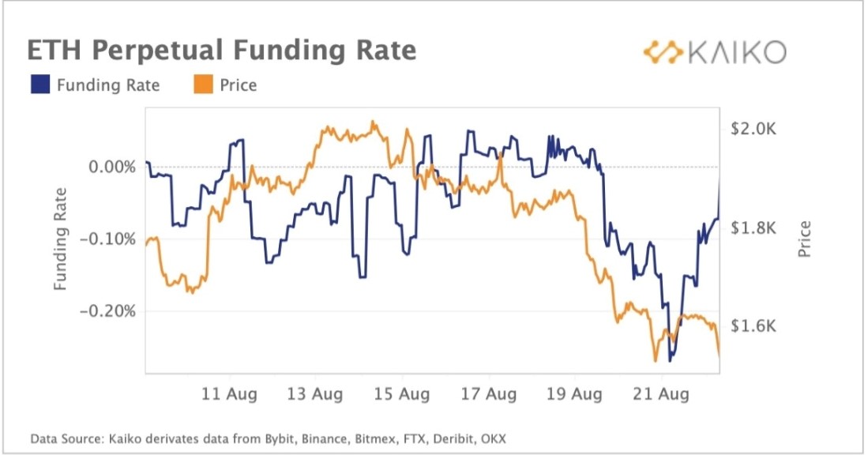Click the orange Price legend swatch
The width and height of the screenshot is (868, 459).
[202, 85]
